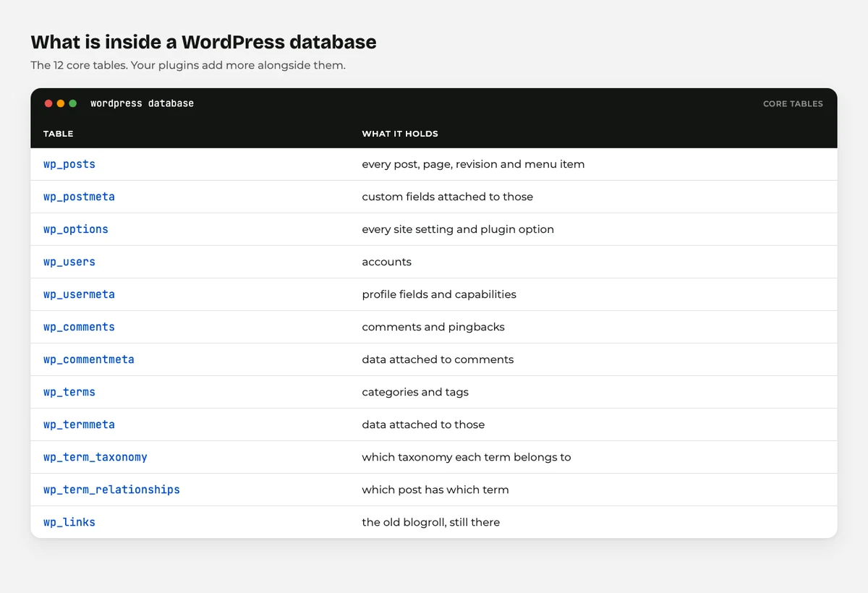Click the 'What is inside a WordPress database' heading
This screenshot has height=593, width=868.
tap(203, 42)
